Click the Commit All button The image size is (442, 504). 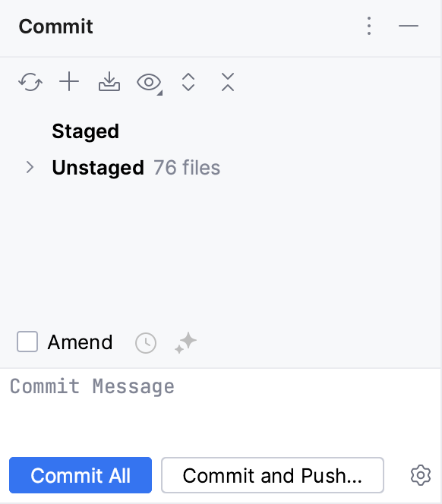[x=81, y=475]
